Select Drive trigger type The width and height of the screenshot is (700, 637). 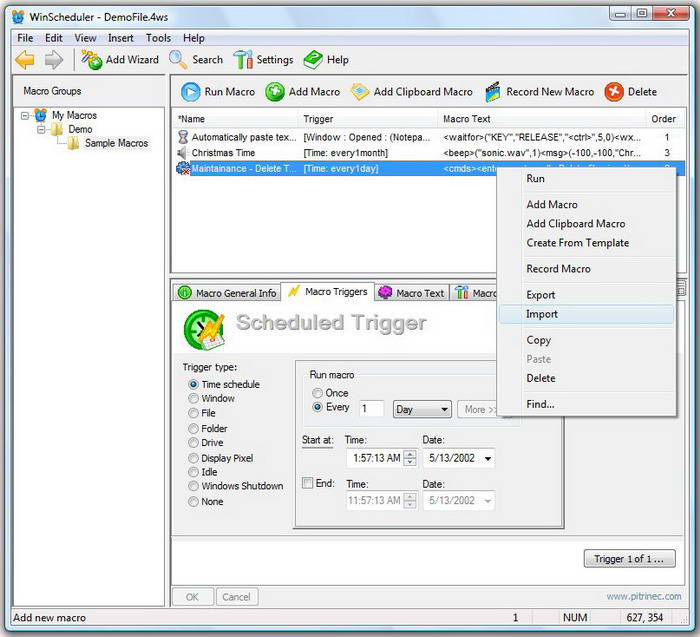tap(193, 443)
